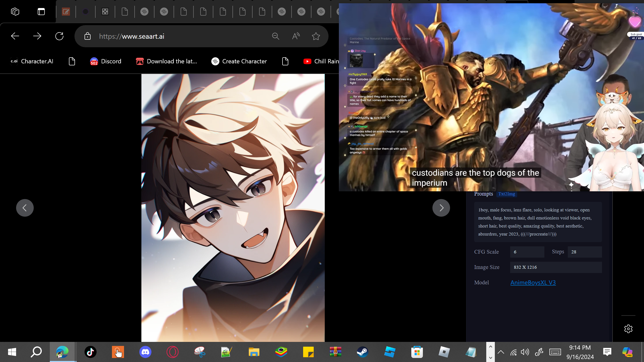Screen dimensions: 644x362
Task: Switch to the tab with red edit icon
Action: [x=66, y=12]
